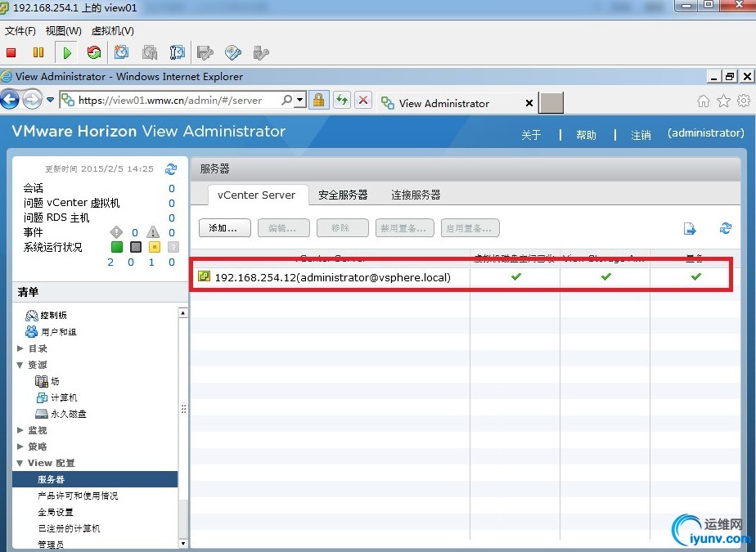Select 计算机 under 资源
This screenshot has height=552, width=756.
(x=56, y=397)
